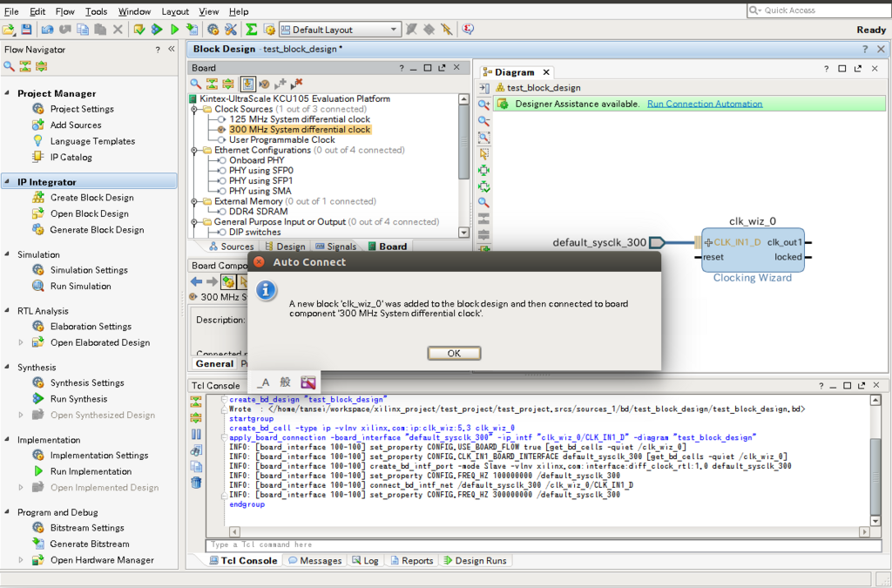This screenshot has height=588, width=892.
Task: Open the File menu
Action: click(11, 11)
